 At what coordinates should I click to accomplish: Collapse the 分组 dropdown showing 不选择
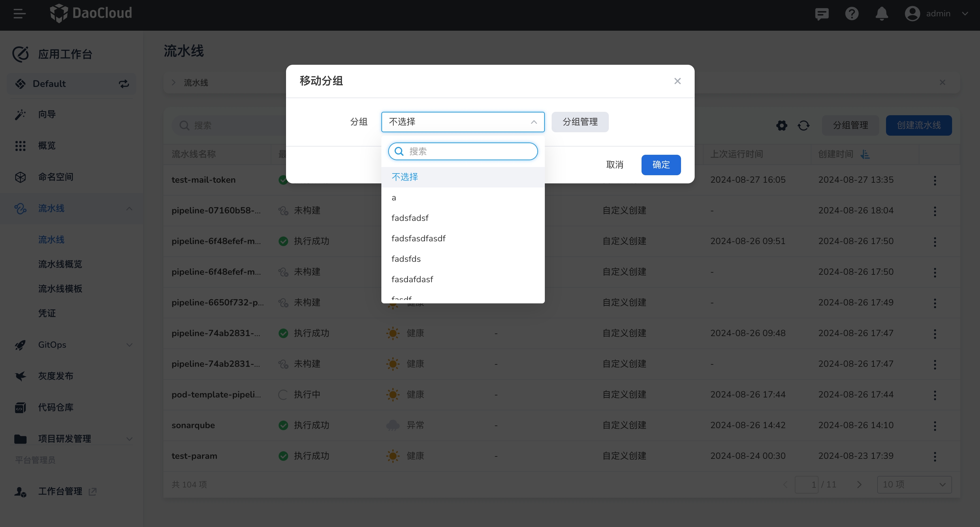click(462, 122)
